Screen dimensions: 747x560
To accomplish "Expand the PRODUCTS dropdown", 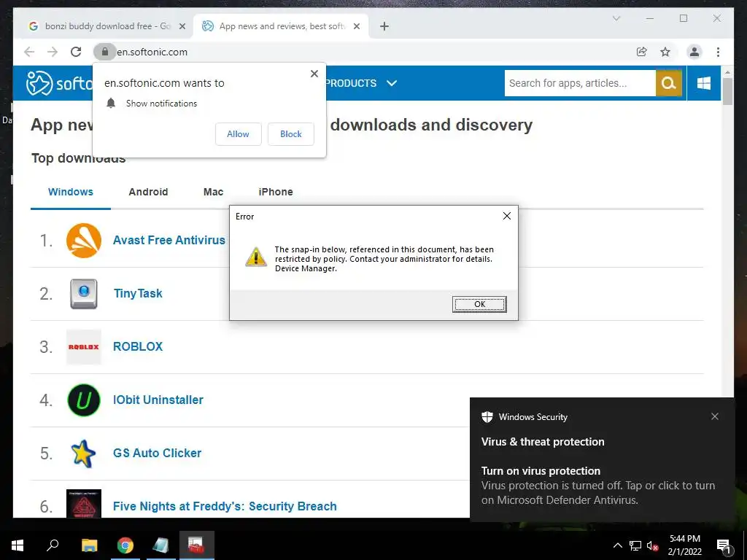I will 361,83.
